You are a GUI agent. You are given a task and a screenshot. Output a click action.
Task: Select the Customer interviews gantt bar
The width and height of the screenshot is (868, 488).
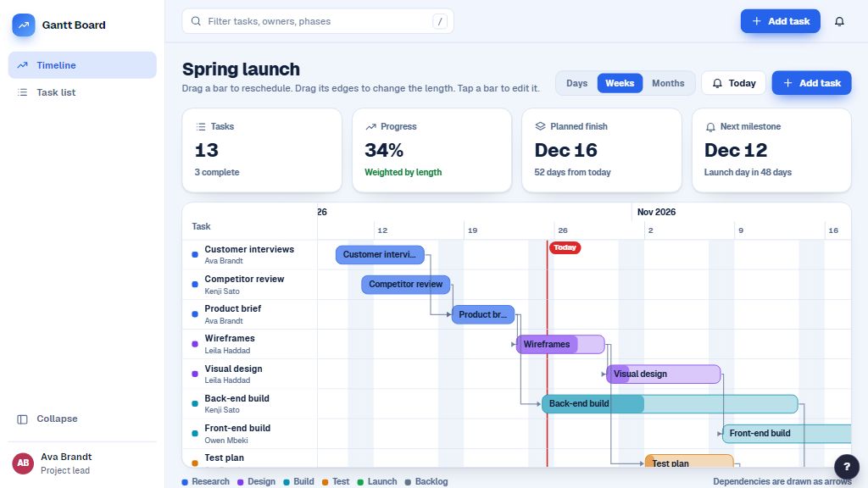click(x=380, y=254)
